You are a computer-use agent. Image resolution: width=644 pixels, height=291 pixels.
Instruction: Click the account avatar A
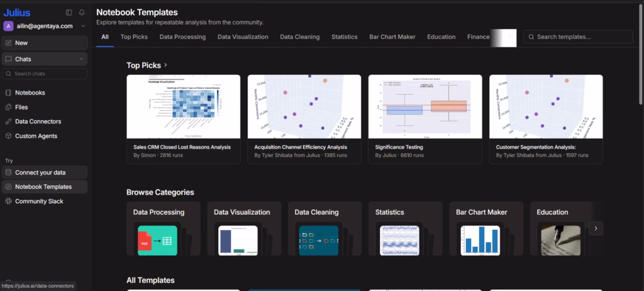click(8, 26)
